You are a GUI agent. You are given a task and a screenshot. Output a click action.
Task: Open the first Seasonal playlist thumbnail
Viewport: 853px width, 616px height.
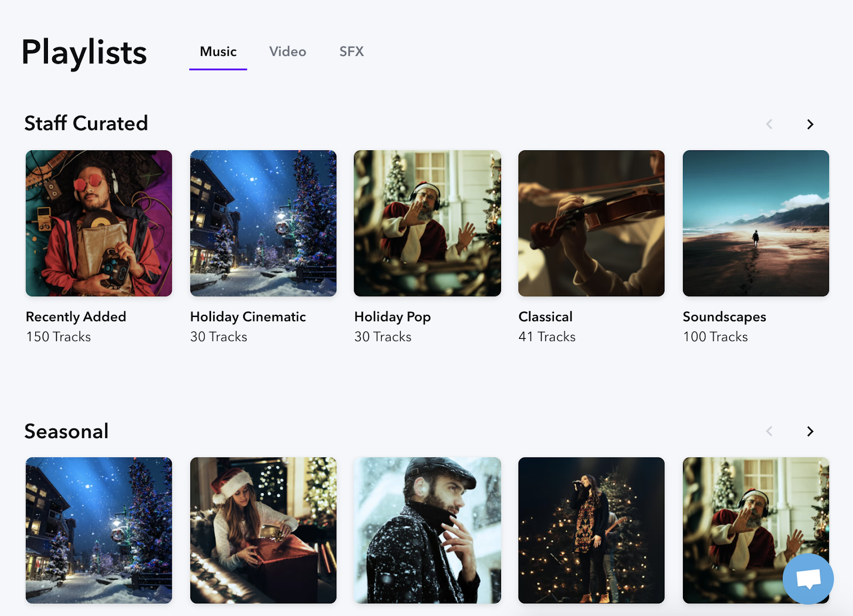(x=98, y=531)
